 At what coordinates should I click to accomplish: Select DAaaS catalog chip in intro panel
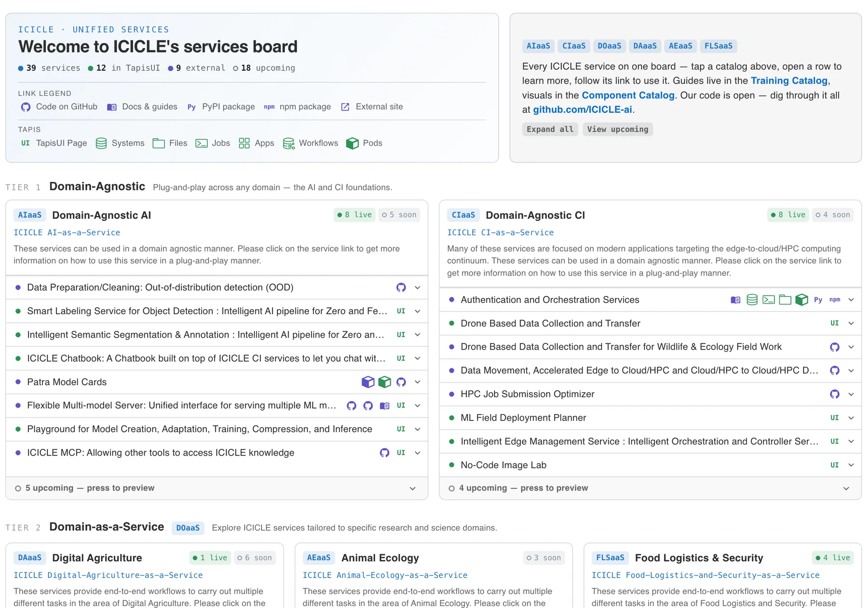(x=645, y=46)
